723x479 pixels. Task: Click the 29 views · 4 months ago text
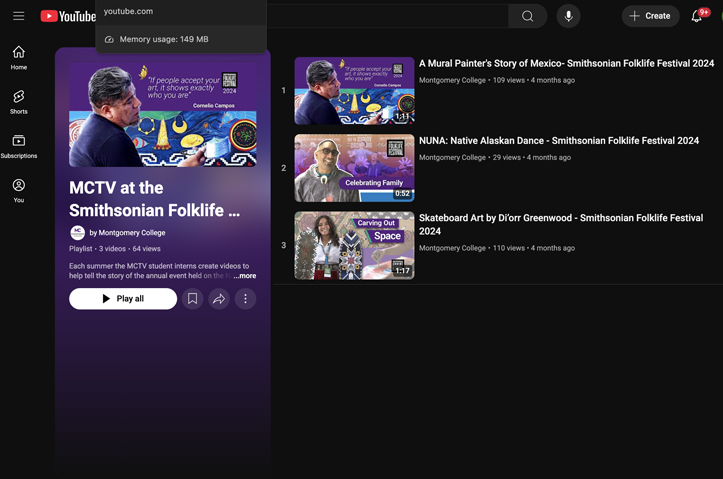pyautogui.click(x=532, y=158)
